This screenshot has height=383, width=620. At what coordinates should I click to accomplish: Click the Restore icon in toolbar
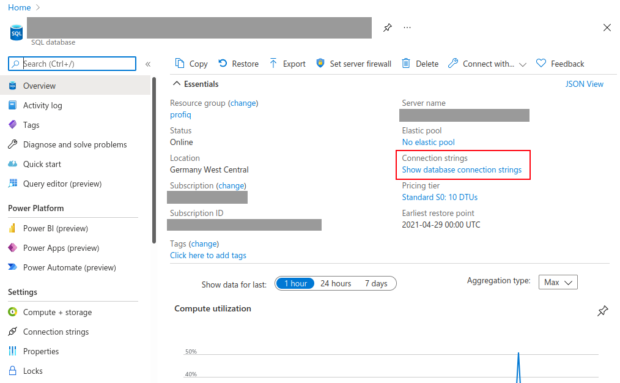[x=223, y=63]
